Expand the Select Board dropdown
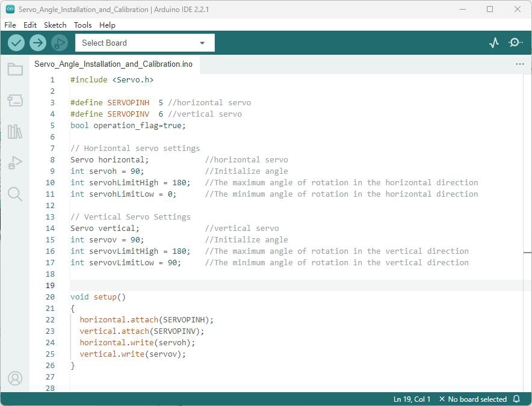Screen dimensions: 532x406 tap(145, 43)
